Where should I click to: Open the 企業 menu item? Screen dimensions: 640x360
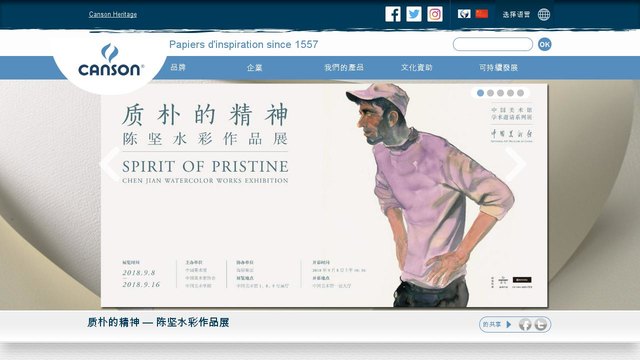coord(254,68)
